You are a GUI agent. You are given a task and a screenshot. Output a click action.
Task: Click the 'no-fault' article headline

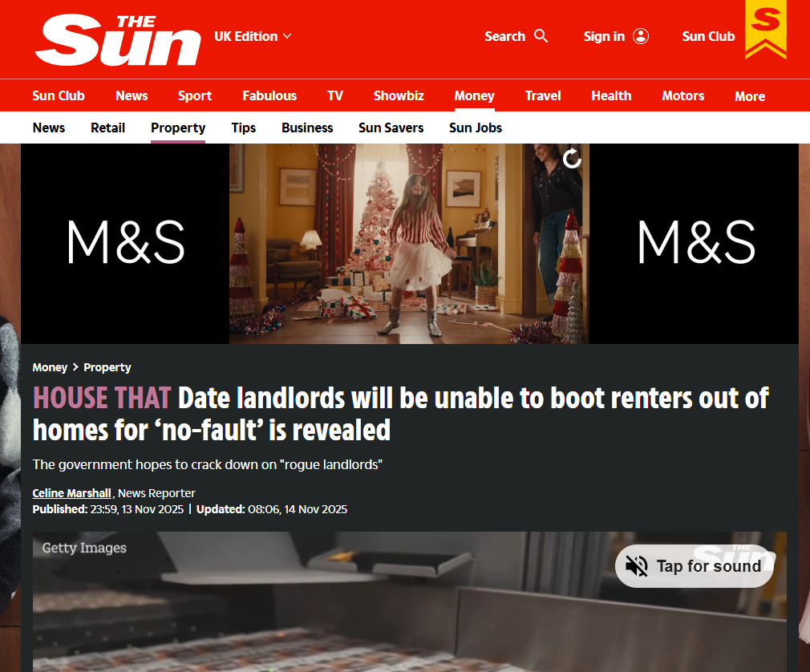400,415
